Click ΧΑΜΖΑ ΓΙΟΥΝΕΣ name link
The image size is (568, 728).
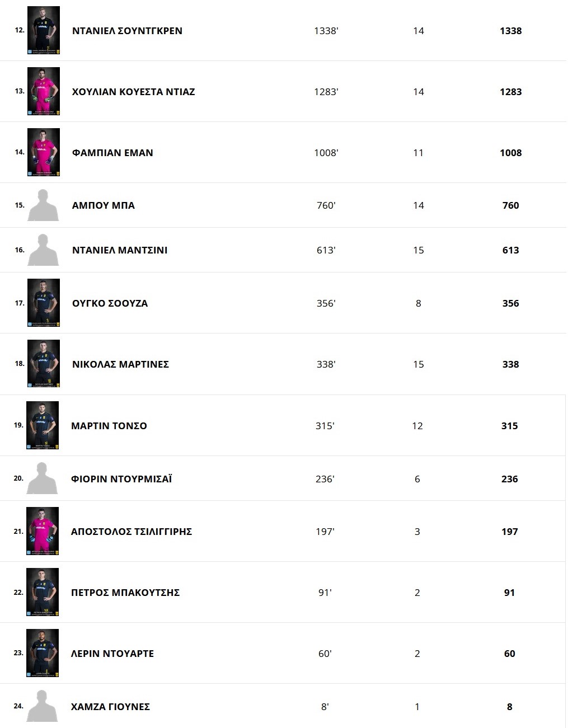pos(110,707)
